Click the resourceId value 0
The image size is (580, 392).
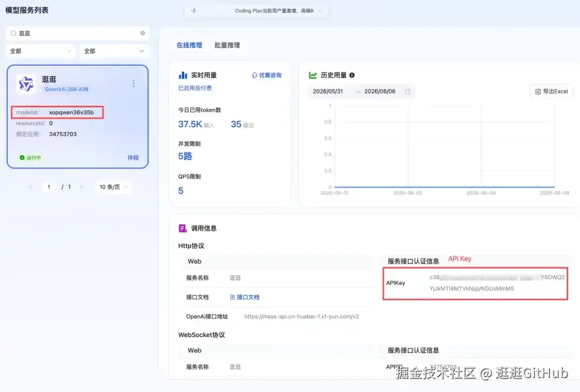click(x=50, y=124)
